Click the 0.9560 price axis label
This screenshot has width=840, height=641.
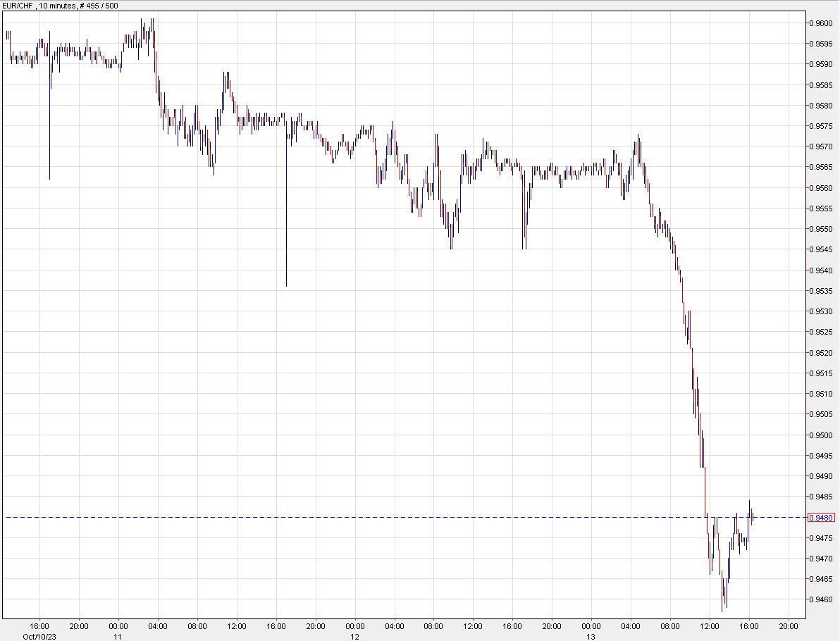(821, 188)
